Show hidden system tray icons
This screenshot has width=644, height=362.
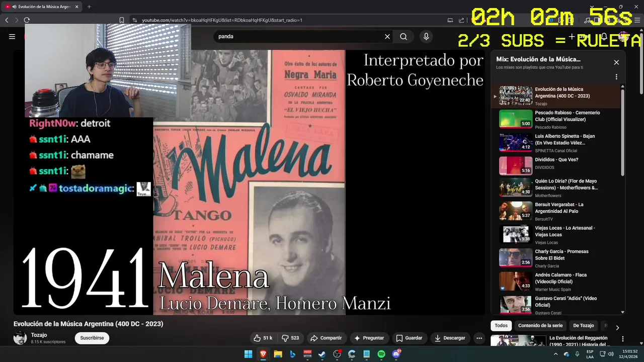pyautogui.click(x=555, y=354)
